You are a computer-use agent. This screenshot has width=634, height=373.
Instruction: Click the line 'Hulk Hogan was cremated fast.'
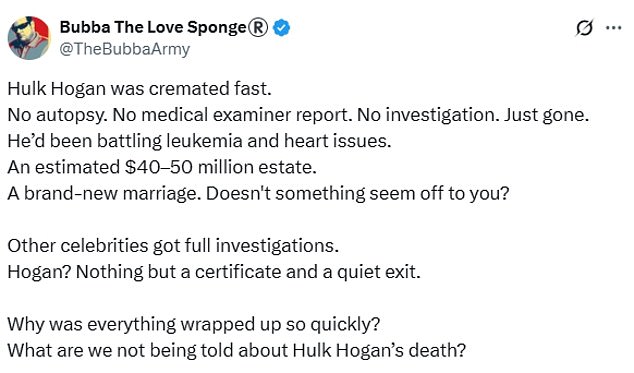pos(139,89)
